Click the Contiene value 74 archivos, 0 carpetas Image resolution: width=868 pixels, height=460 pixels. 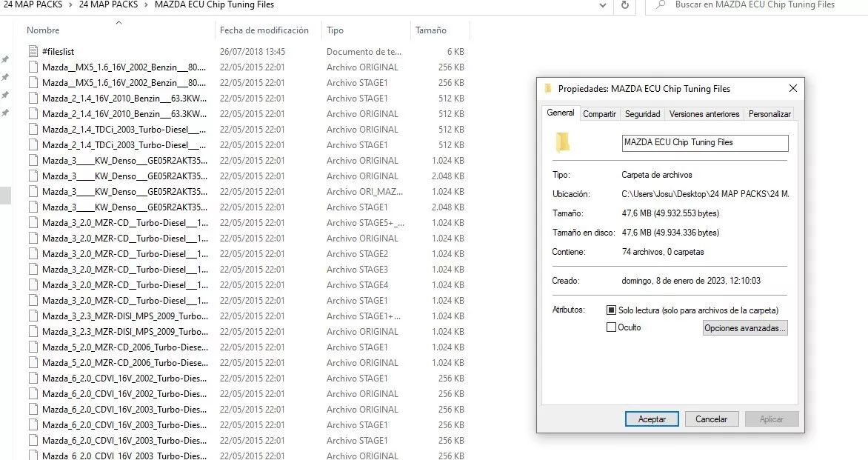tap(663, 252)
